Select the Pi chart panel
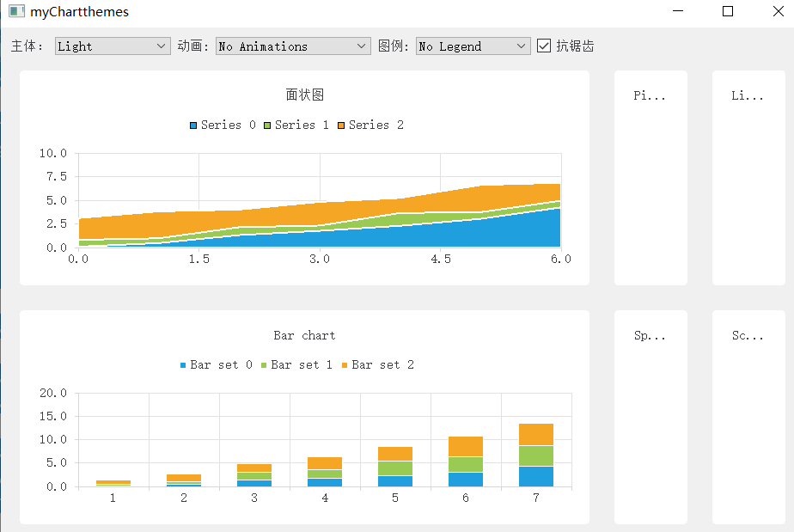Viewport: 794px width, 532px height. [x=650, y=176]
